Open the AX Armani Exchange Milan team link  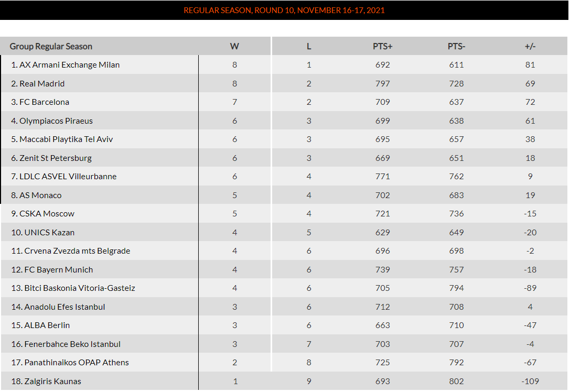69,65
